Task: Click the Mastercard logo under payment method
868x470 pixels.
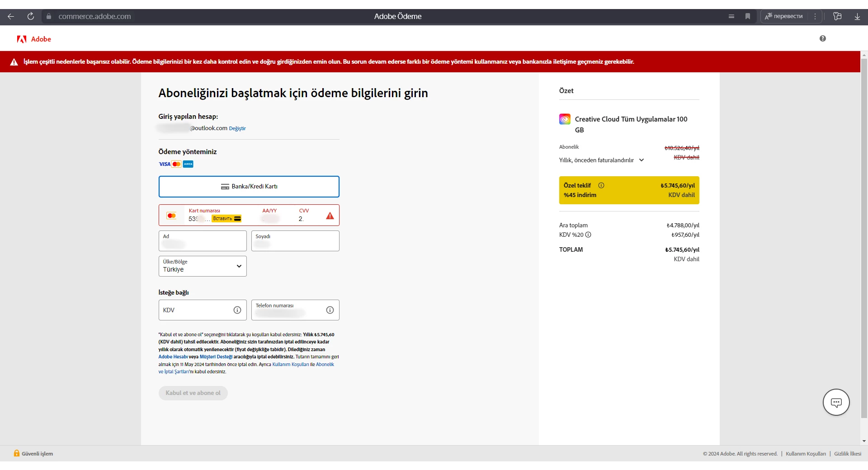Action: (176, 164)
